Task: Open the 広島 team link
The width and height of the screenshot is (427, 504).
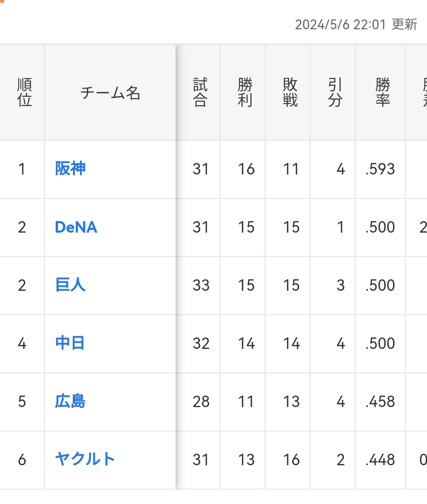Action: pyautogui.click(x=70, y=402)
